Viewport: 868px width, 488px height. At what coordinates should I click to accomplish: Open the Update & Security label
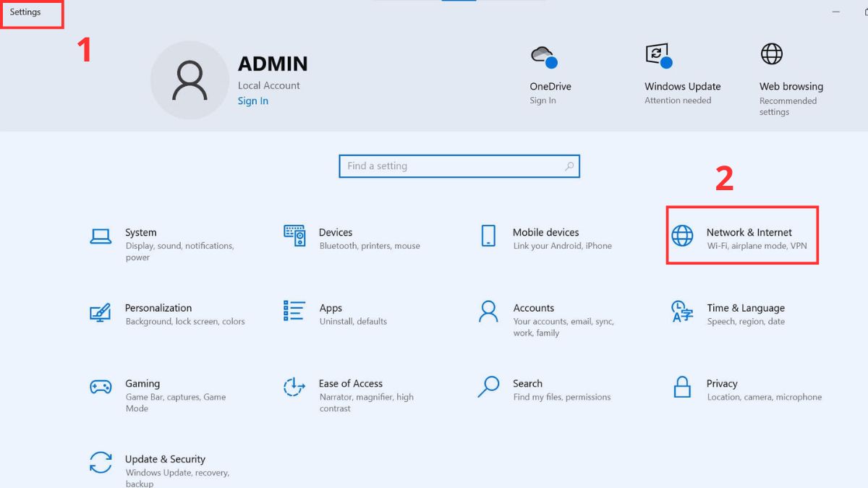pos(165,459)
